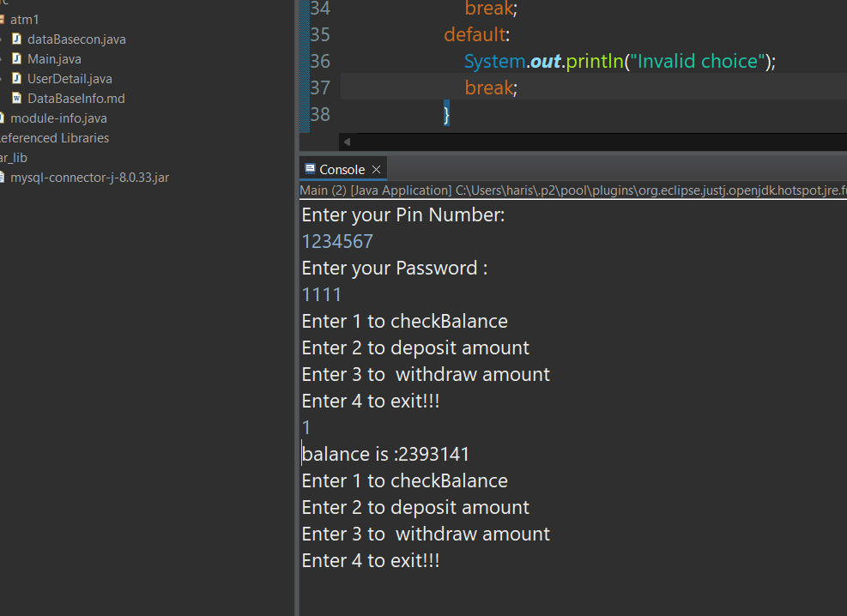Expand the dataBasecon.java tree node
The height and width of the screenshot is (616, 847).
click(x=3, y=39)
